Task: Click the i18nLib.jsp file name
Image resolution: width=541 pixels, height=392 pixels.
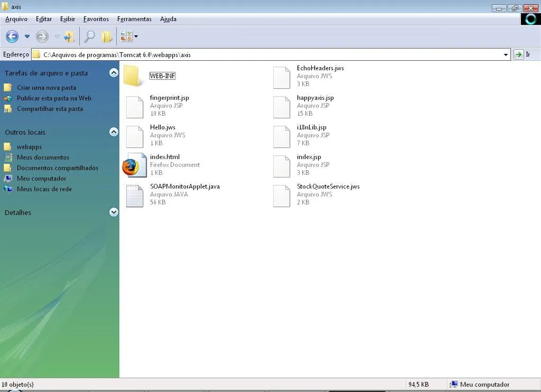Action: [312, 127]
